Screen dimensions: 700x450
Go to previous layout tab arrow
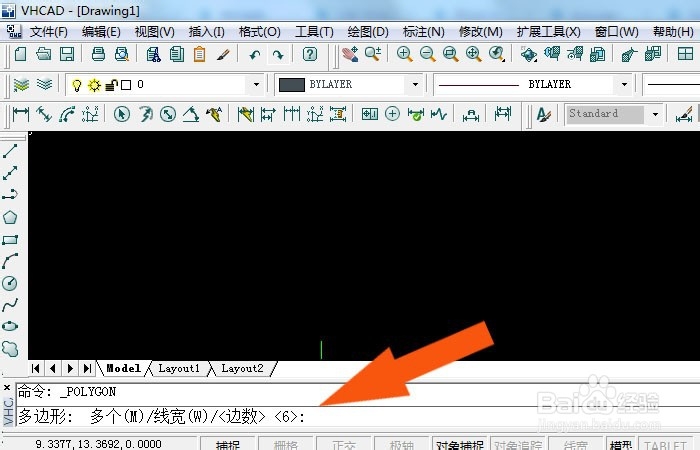pyautogui.click(x=53, y=369)
